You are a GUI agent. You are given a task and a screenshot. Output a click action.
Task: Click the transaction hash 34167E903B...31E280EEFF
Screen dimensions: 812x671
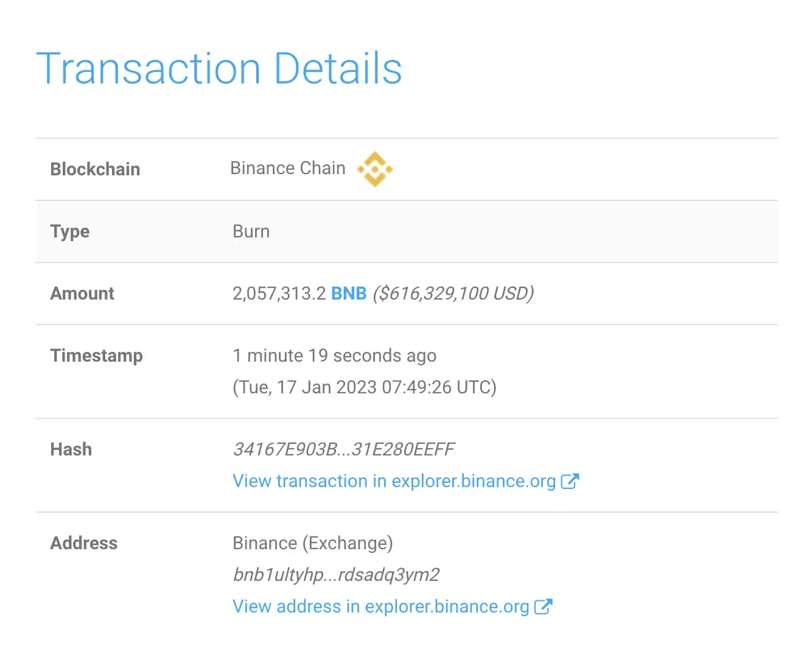point(343,449)
